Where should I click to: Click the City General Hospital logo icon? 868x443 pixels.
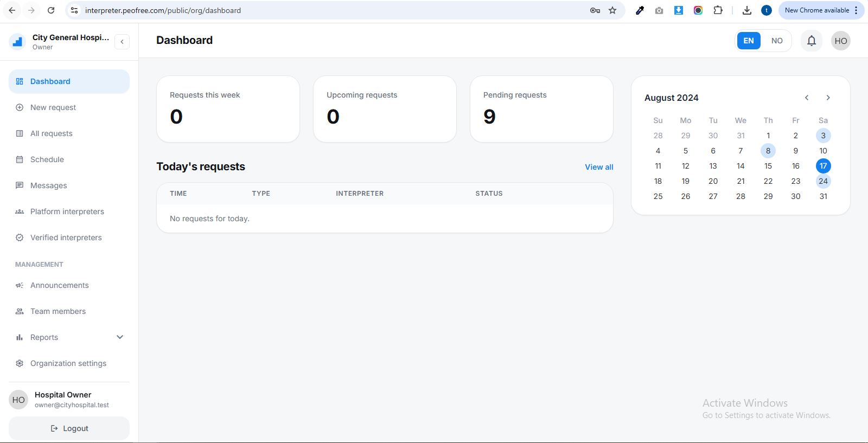[x=18, y=41]
